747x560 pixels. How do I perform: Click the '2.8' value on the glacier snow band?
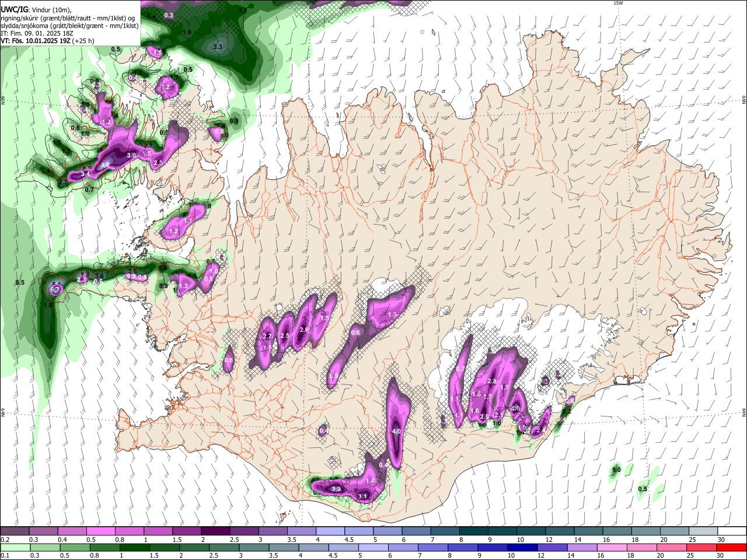[x=491, y=381]
